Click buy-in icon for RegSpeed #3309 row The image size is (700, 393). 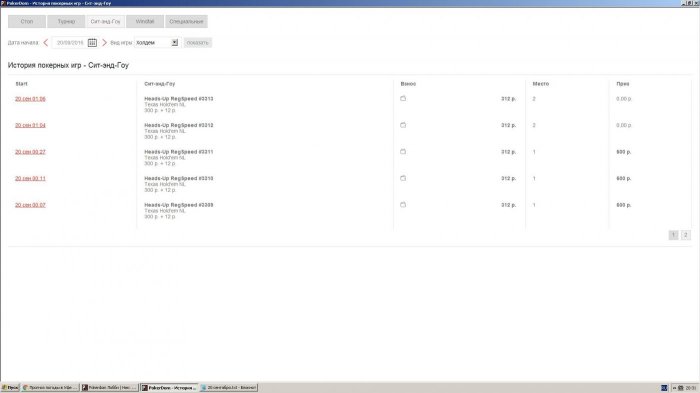pyautogui.click(x=403, y=205)
